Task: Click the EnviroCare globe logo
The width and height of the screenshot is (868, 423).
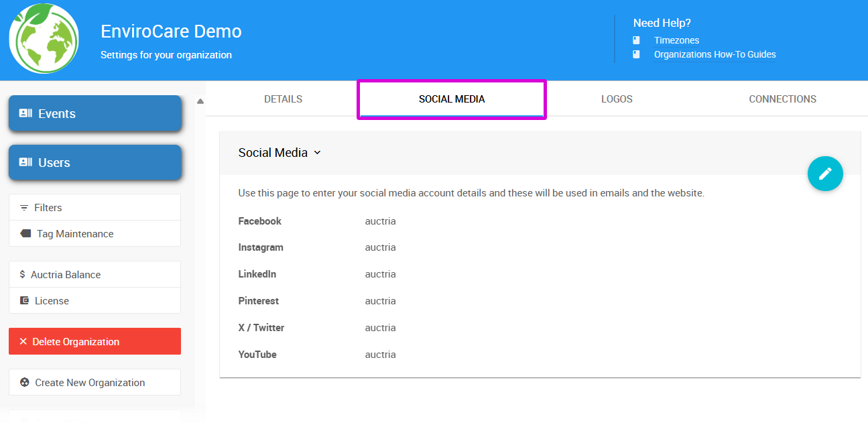Action: [44, 38]
